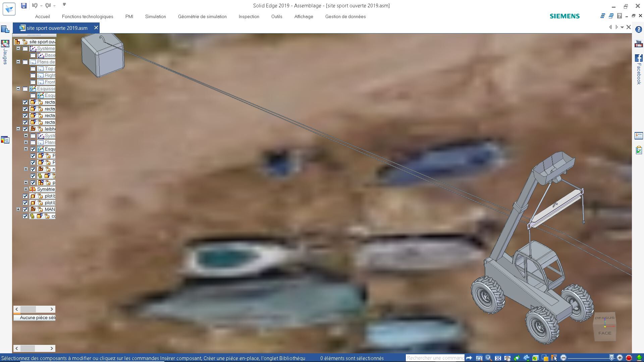Image resolution: width=644 pixels, height=362 pixels.
Task: Open the view styles overlapping squares icon
Action: (x=545, y=358)
